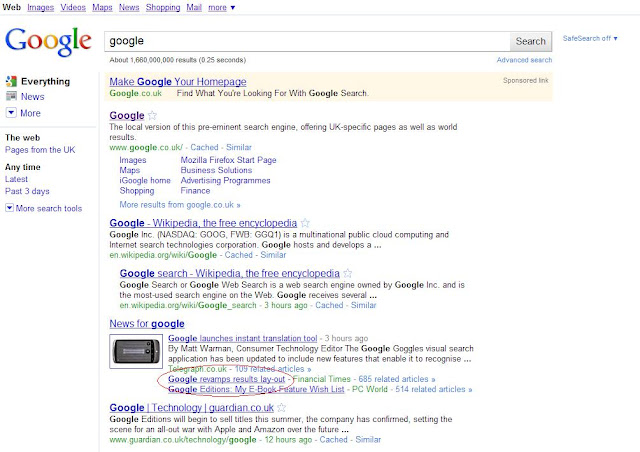Open the Images sitelink
Viewport: 640px width, 452px height.
133,160
